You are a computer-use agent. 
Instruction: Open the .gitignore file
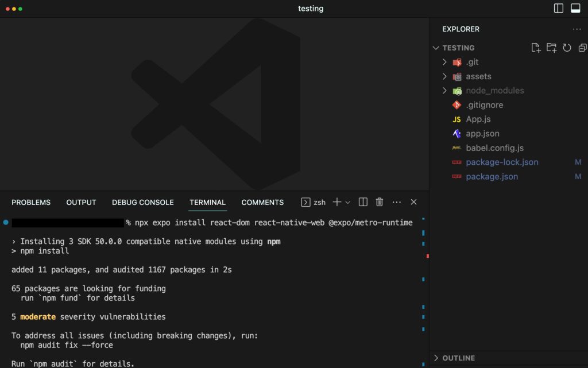(x=485, y=105)
